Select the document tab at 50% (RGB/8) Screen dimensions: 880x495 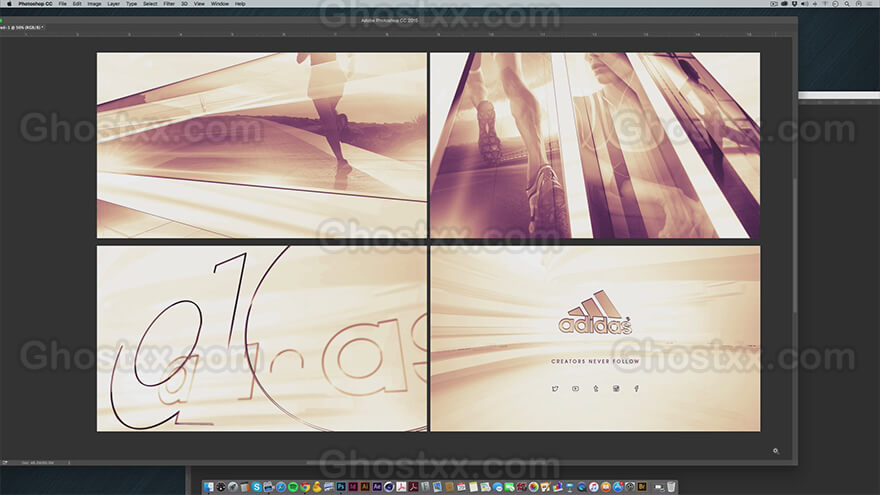[22, 27]
